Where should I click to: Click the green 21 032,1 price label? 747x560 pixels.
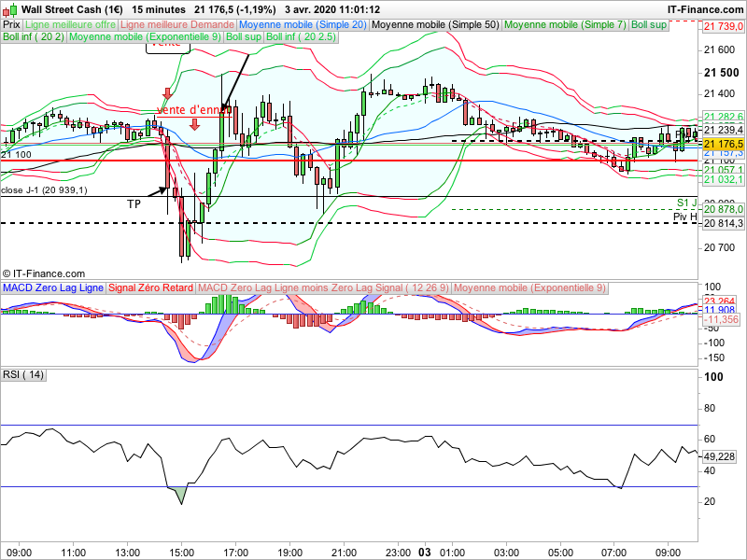pyautogui.click(x=723, y=179)
